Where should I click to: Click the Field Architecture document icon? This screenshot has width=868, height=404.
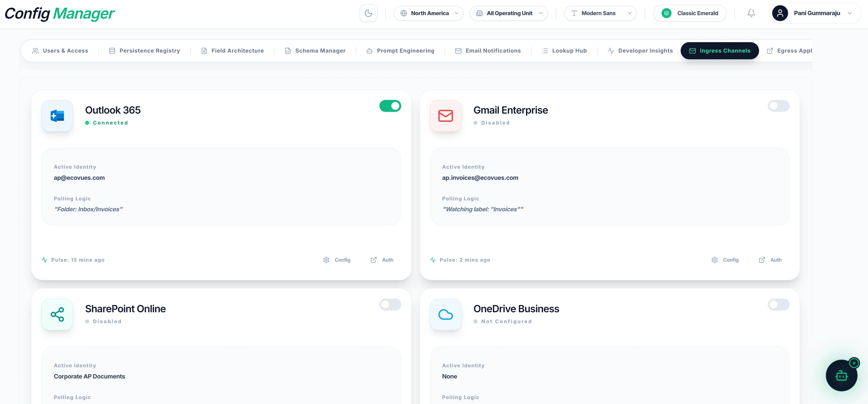[x=204, y=51]
